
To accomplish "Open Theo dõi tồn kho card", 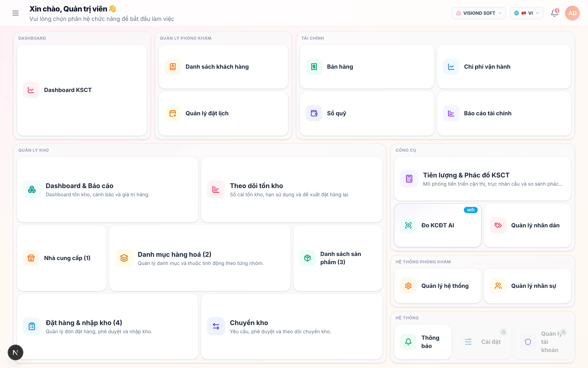I will (x=292, y=190).
